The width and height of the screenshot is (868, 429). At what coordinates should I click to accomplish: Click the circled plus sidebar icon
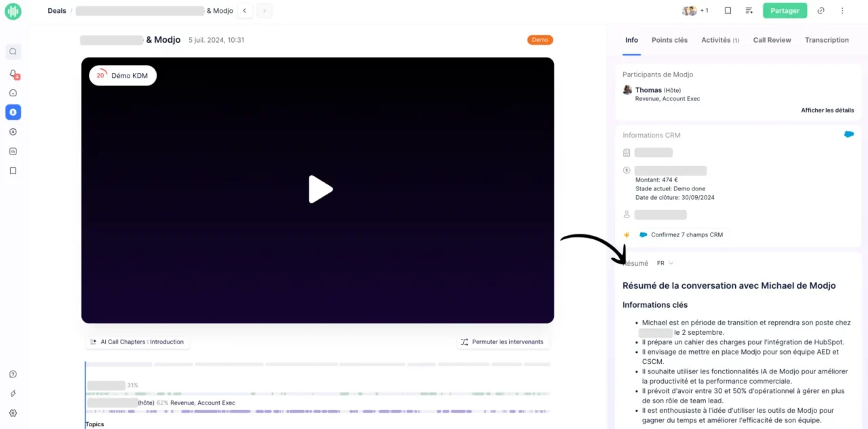pyautogui.click(x=13, y=131)
